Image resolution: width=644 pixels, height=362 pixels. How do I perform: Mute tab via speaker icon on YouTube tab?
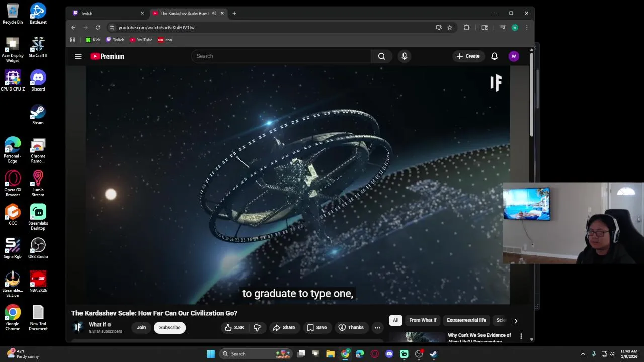click(214, 13)
